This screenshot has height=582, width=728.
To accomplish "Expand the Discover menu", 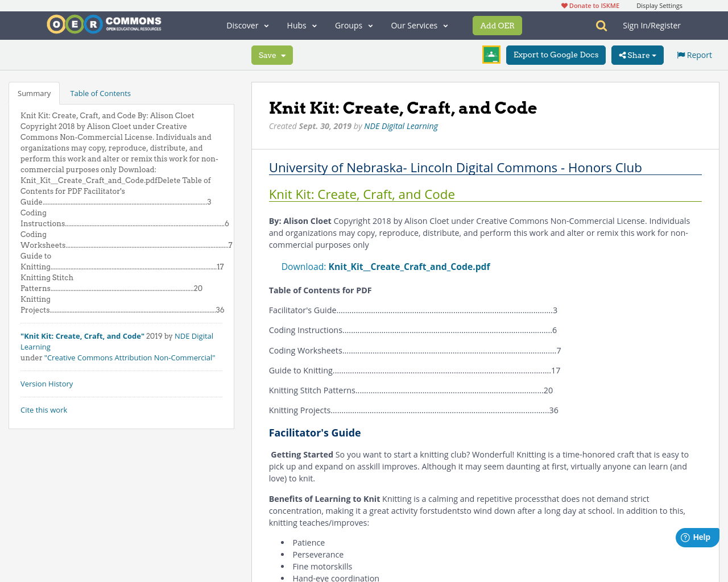I will pos(246,25).
